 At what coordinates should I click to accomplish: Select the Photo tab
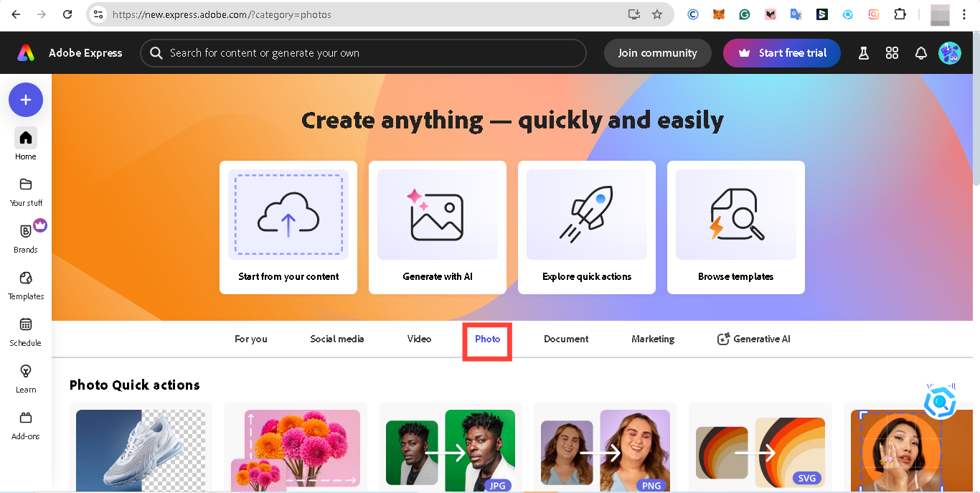(487, 339)
